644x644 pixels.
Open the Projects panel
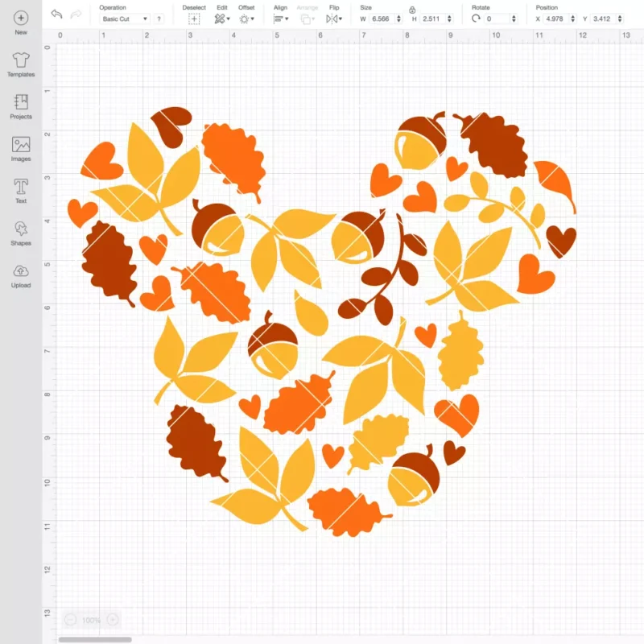coord(21,107)
